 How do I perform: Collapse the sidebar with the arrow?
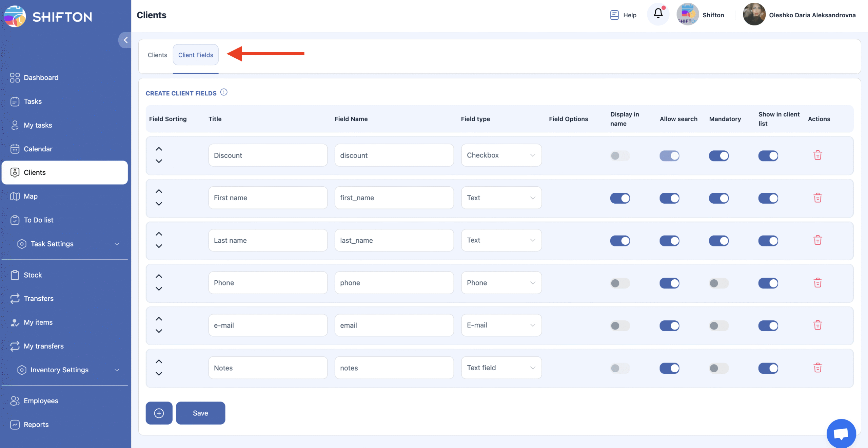click(125, 40)
